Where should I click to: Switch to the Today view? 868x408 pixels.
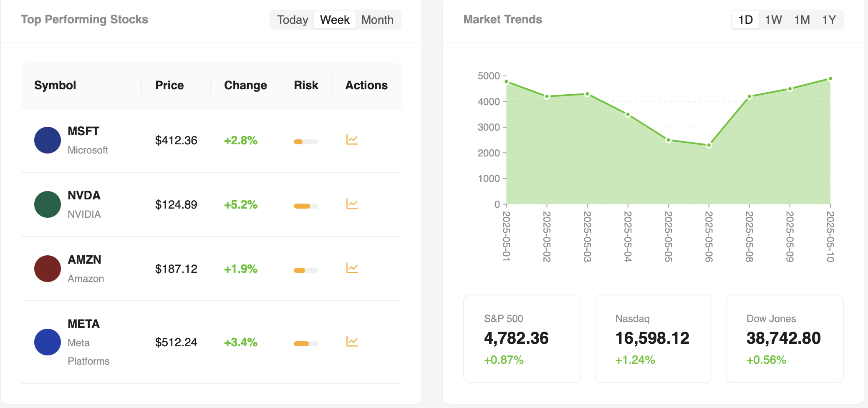(x=292, y=19)
